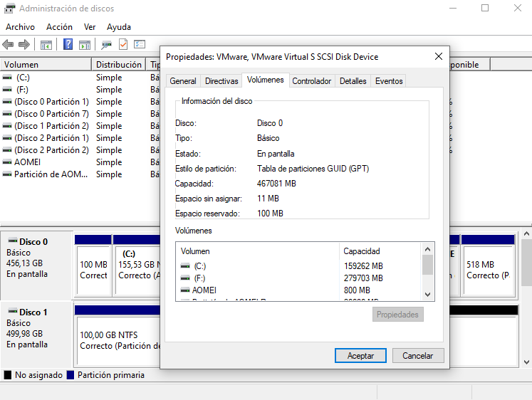The width and height of the screenshot is (532, 400).
Task: Click the Back arrow toolbar icon
Action: 8,44
